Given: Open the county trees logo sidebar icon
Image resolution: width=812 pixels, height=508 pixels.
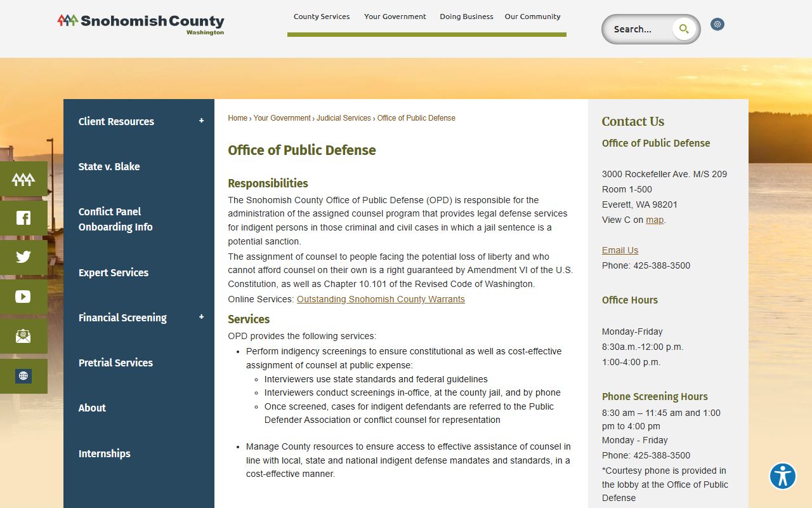Looking at the screenshot, I should click(x=23, y=179).
